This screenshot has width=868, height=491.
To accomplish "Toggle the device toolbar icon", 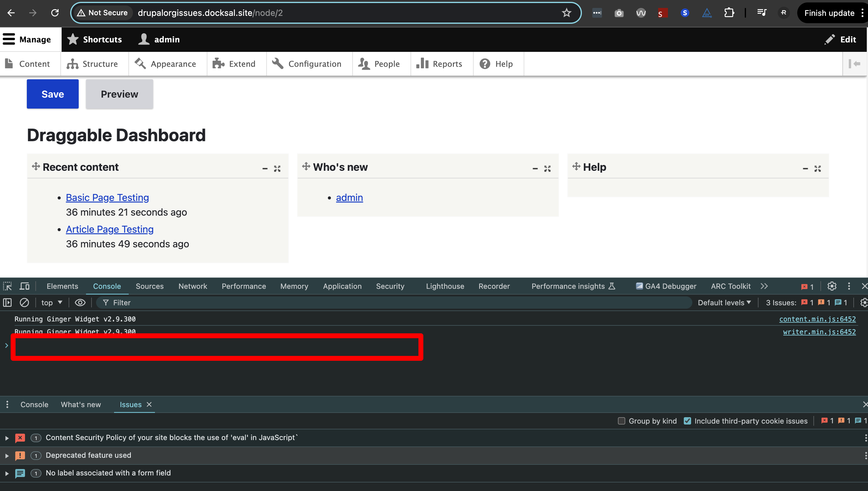I will (24, 286).
